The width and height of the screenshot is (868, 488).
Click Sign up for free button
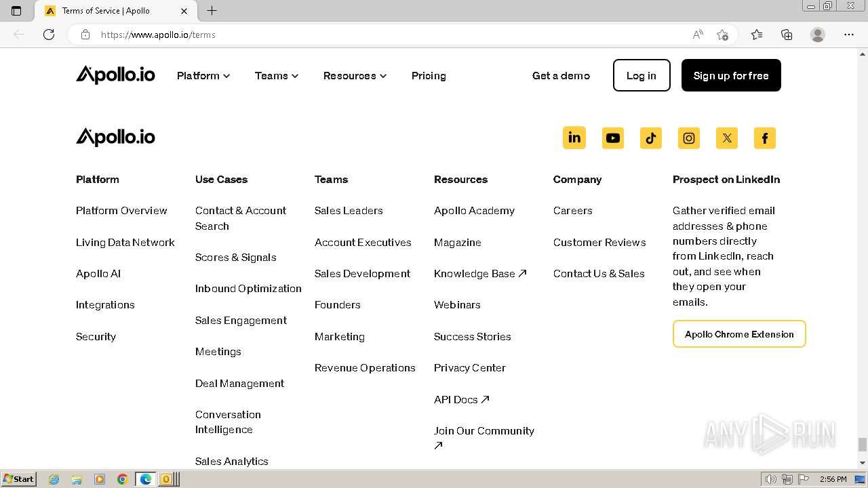(731, 75)
